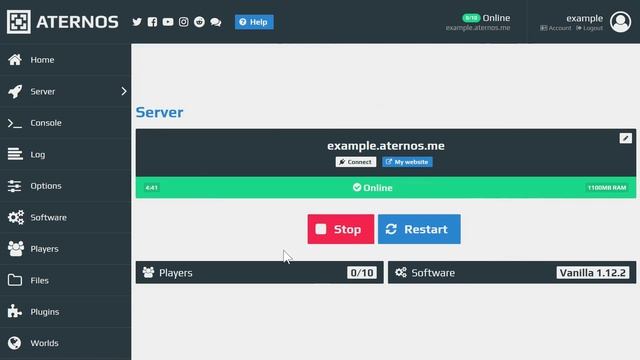The image size is (640, 360).
Task: Click the Worlds globe icon
Action: [14, 343]
